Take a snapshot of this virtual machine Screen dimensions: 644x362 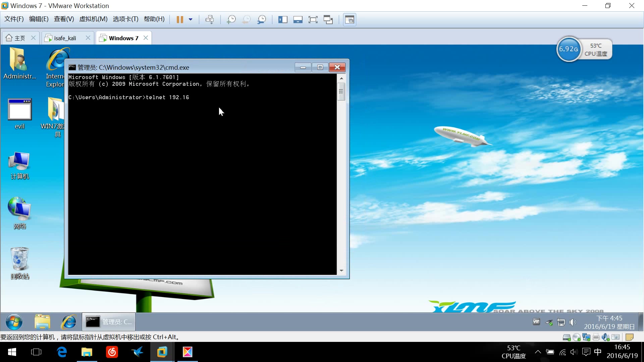point(231,19)
